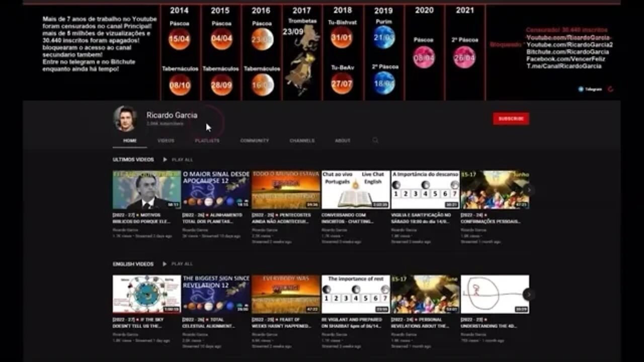Open 'The Biggest Sign Since Revelation 12' thumbnail

click(216, 294)
